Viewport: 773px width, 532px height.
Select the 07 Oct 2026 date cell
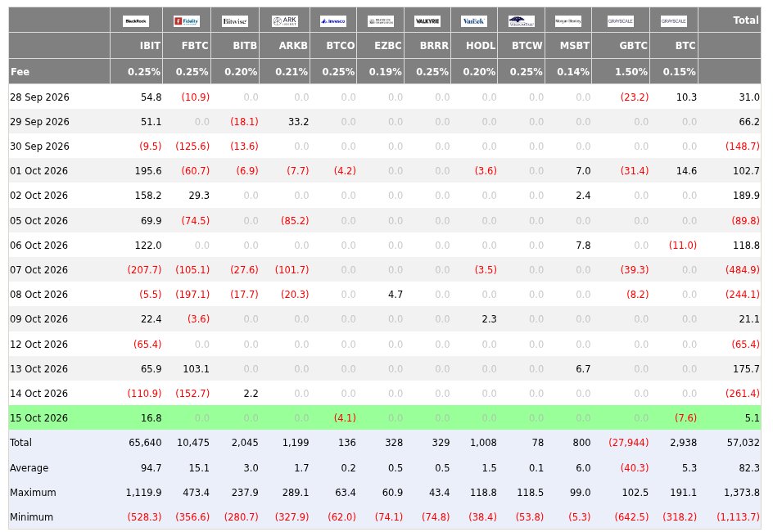pos(39,270)
